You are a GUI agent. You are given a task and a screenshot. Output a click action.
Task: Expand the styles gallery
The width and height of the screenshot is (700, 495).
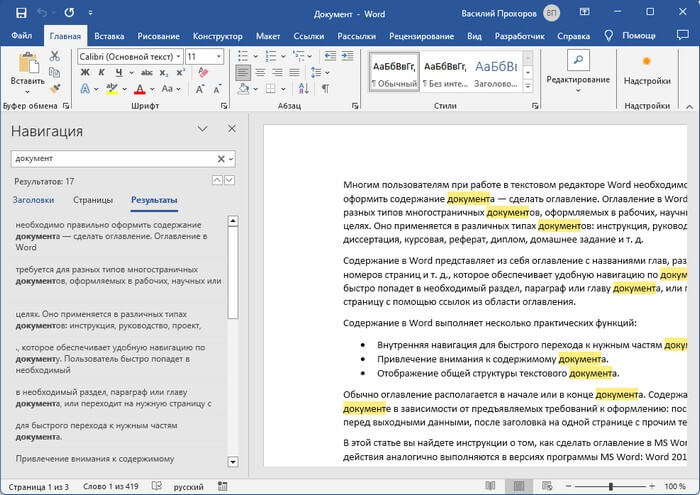click(x=528, y=86)
